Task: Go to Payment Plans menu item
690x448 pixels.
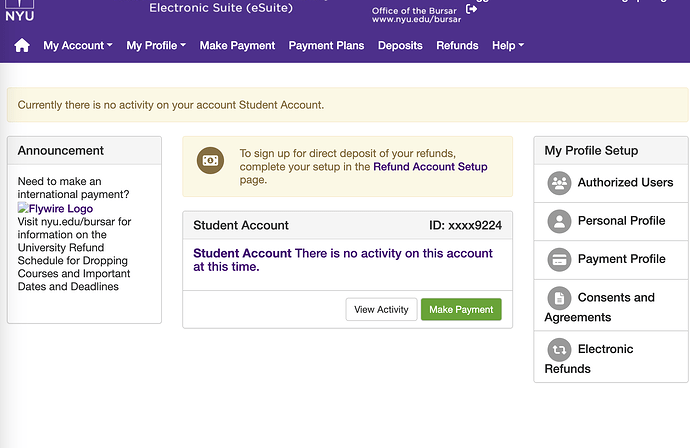Action: tap(326, 46)
